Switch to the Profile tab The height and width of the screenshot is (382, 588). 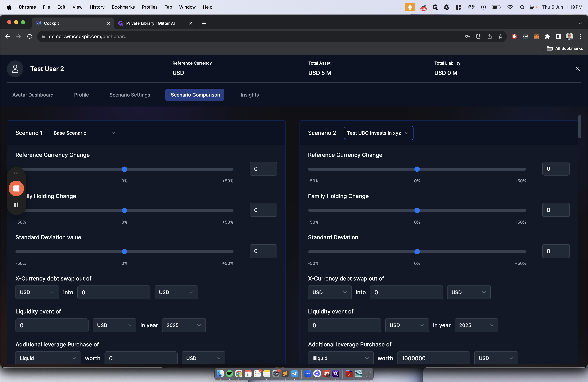tap(81, 95)
